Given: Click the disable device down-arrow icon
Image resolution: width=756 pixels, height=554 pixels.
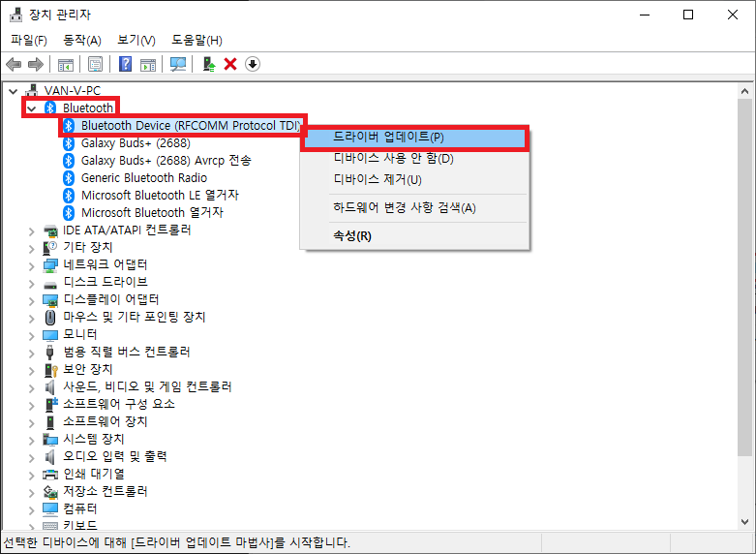Looking at the screenshot, I should click(x=253, y=64).
